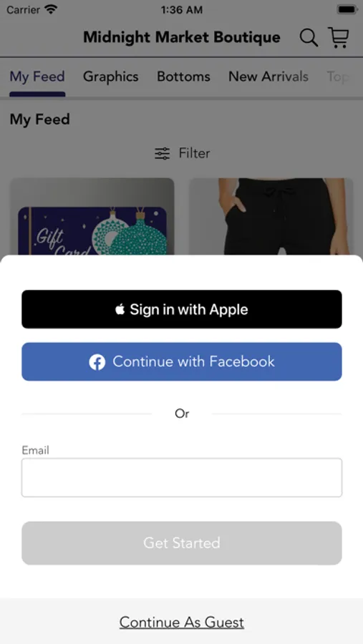This screenshot has height=644, width=363.
Task: Open the Gift Card product thumbnail
Action: (x=92, y=216)
